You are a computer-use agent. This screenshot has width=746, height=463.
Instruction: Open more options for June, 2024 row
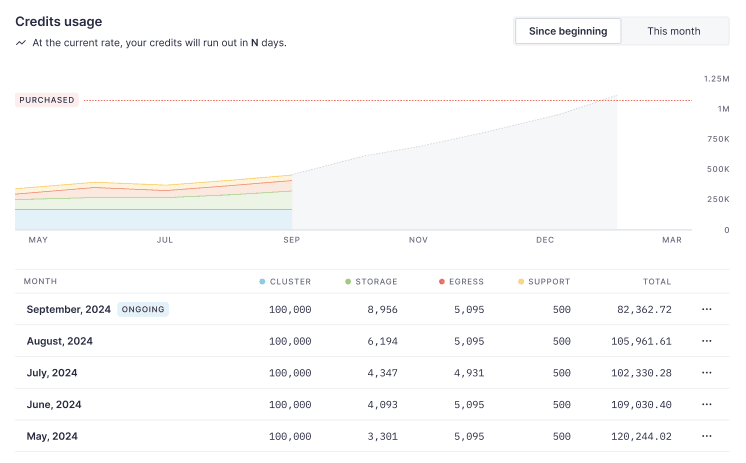(707, 404)
